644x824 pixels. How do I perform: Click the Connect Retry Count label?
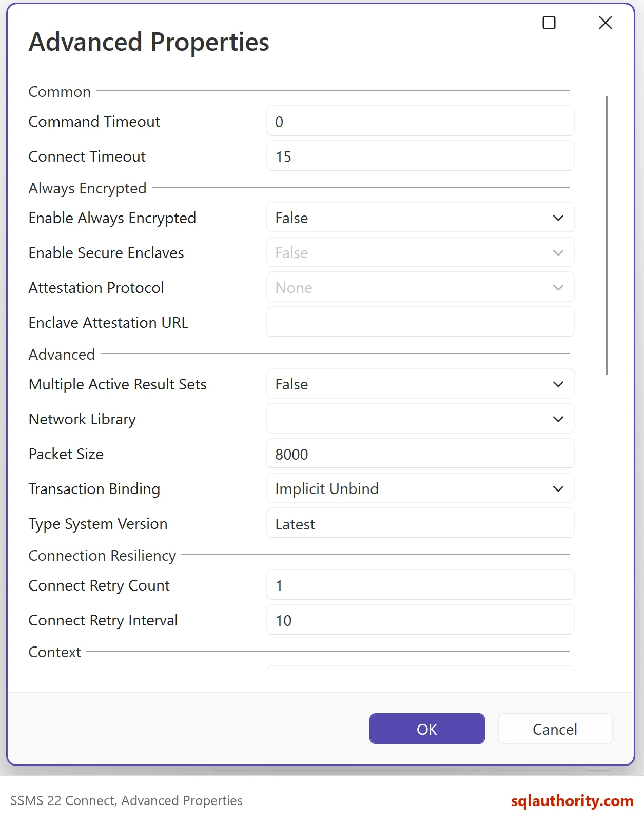99,585
